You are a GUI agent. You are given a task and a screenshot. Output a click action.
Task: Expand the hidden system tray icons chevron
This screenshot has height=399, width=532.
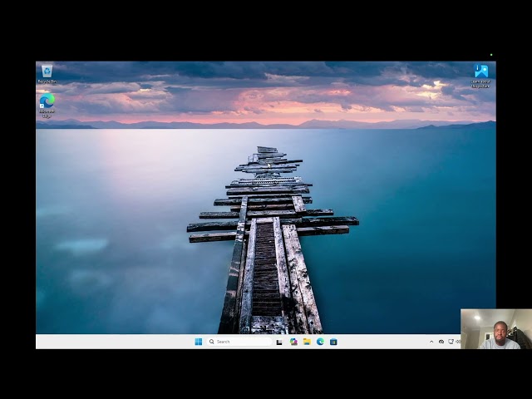click(x=431, y=342)
